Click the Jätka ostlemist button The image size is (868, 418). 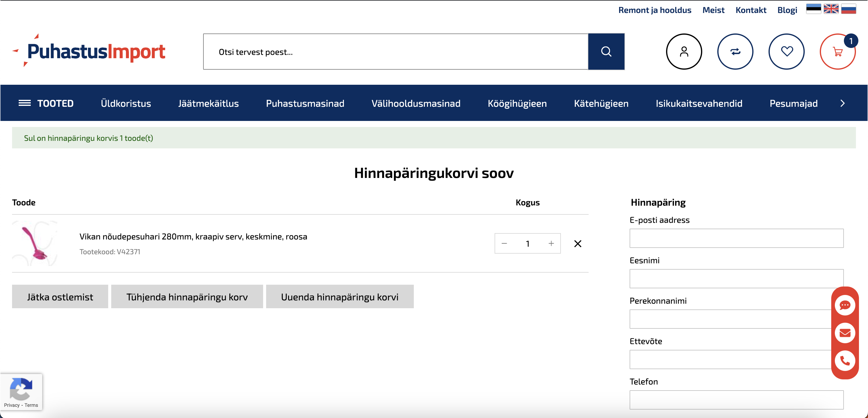pos(60,297)
